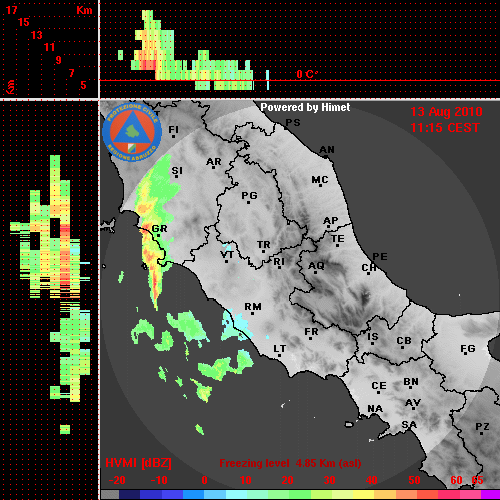Click the HVMI [dBZ] legend title
Viewport: 500px width, 500px height.
(138, 463)
